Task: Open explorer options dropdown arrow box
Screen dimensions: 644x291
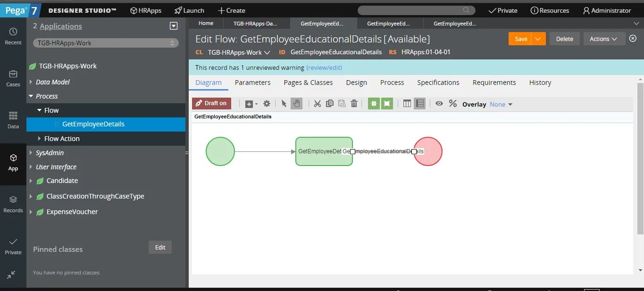Action: [x=174, y=26]
